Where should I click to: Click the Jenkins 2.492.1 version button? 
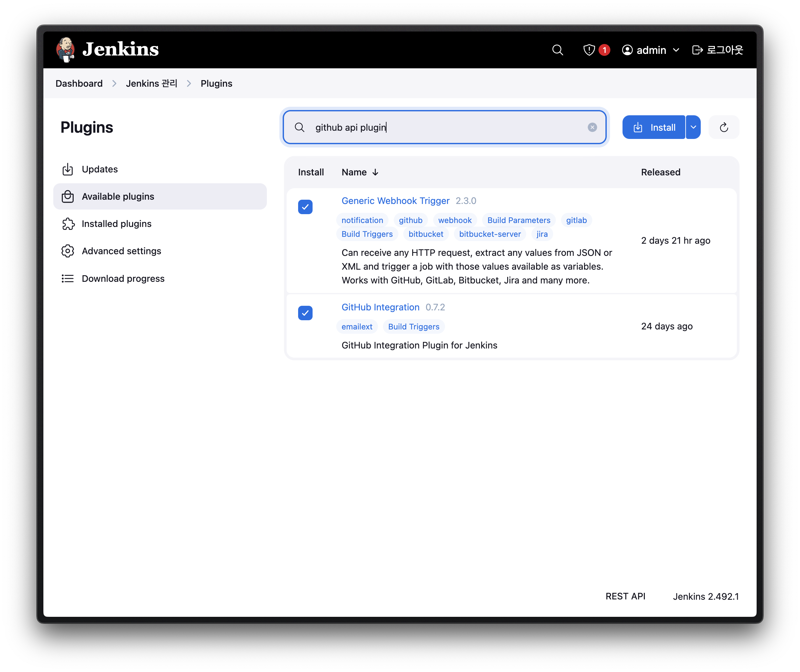706,596
